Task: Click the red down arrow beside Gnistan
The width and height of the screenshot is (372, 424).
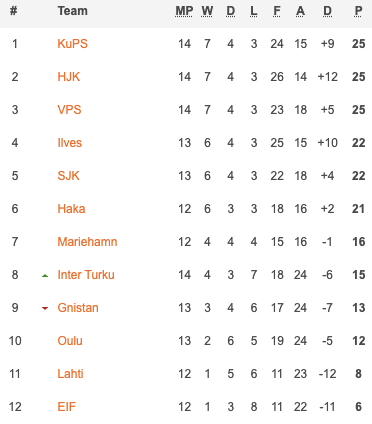Action: pyautogui.click(x=45, y=308)
